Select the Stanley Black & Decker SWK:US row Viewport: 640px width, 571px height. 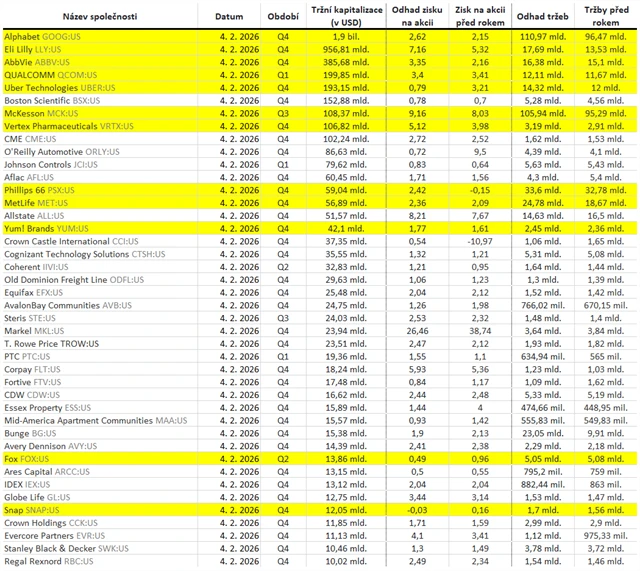tap(66, 548)
